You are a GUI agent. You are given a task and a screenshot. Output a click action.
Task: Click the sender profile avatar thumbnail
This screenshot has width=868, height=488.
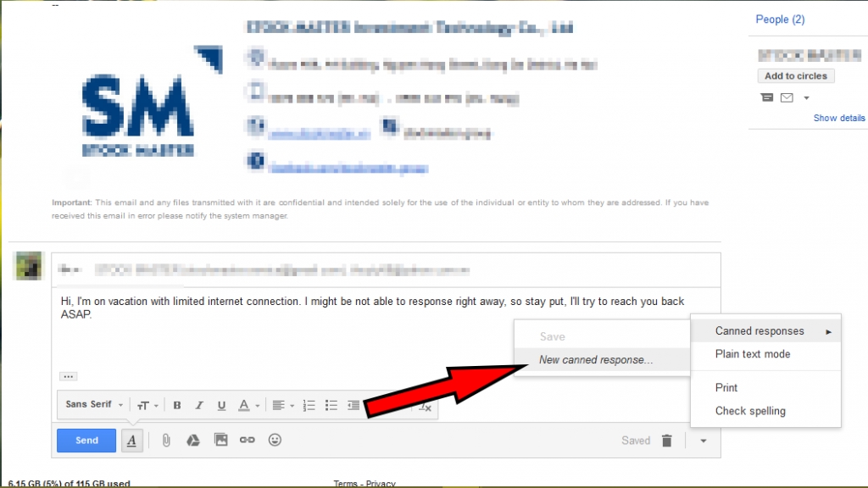[28, 266]
